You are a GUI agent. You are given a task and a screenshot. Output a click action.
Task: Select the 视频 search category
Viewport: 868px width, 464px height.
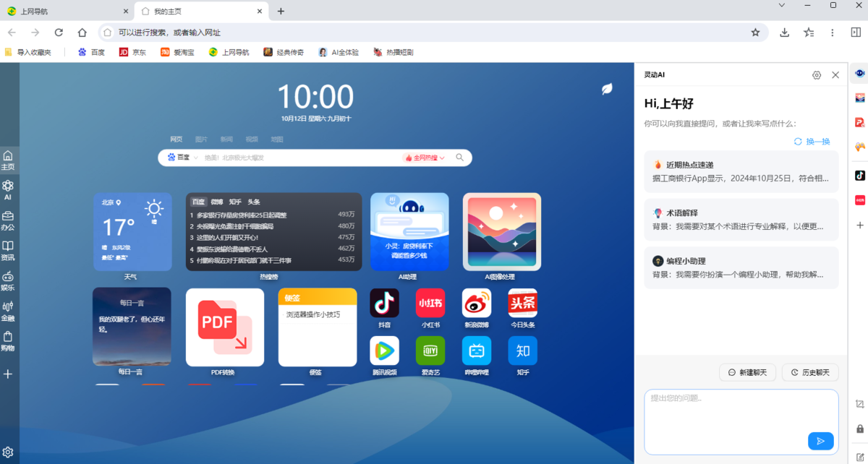(252, 139)
